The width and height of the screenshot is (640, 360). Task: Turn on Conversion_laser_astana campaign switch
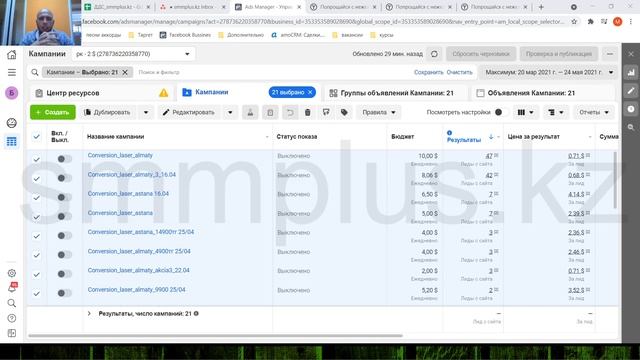tap(64, 216)
